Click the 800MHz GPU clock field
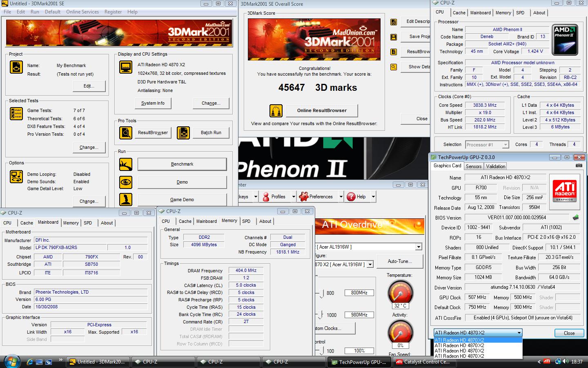This screenshot has height=368, width=588. [x=359, y=293]
